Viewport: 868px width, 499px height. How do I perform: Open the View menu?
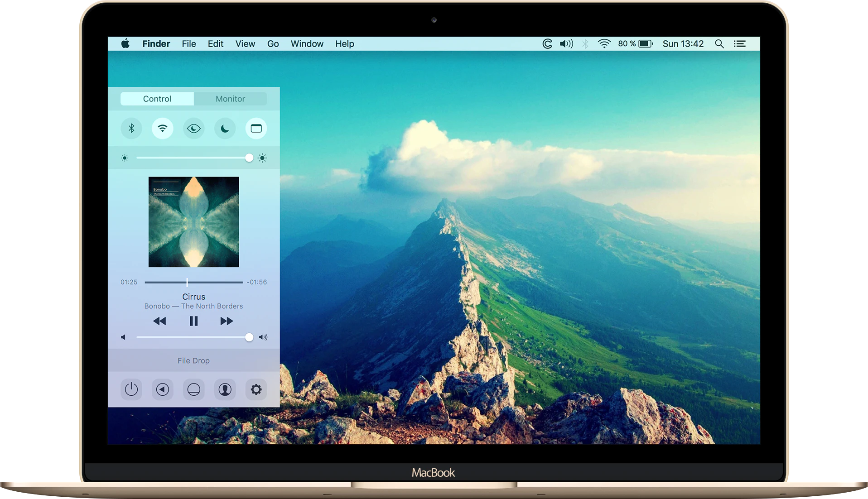pos(245,44)
